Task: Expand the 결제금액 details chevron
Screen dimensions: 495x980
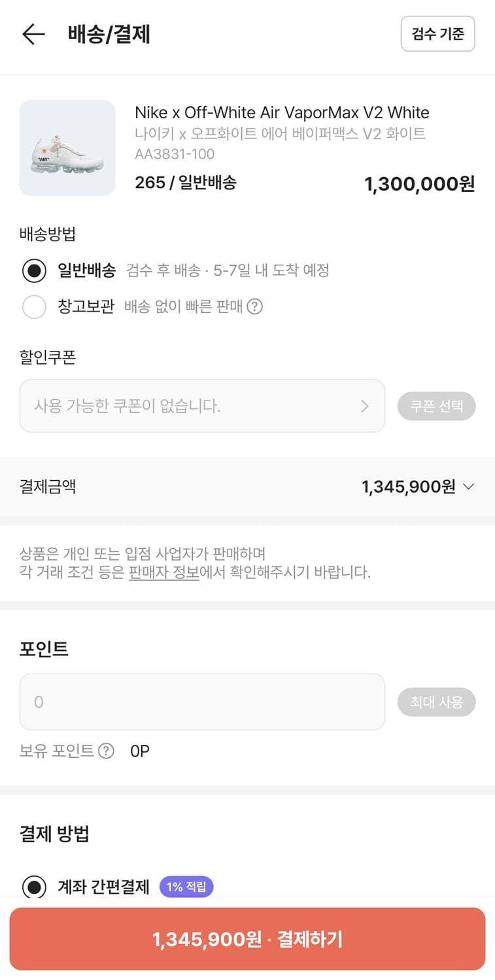Action: tap(468, 487)
